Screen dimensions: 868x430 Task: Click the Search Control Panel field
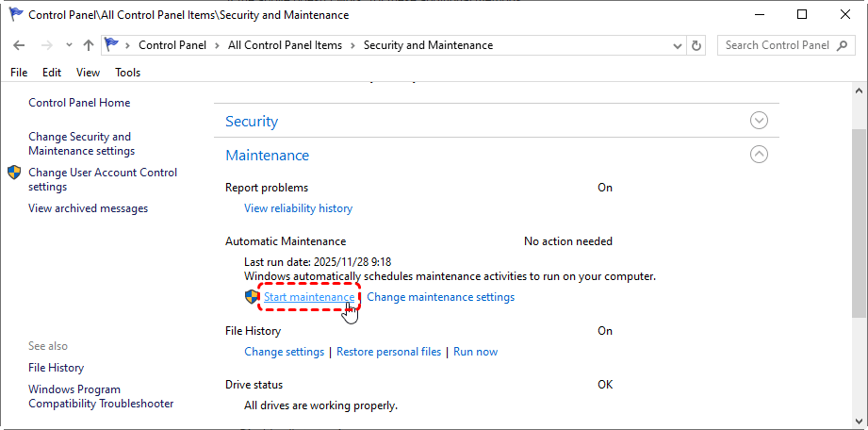pos(777,45)
